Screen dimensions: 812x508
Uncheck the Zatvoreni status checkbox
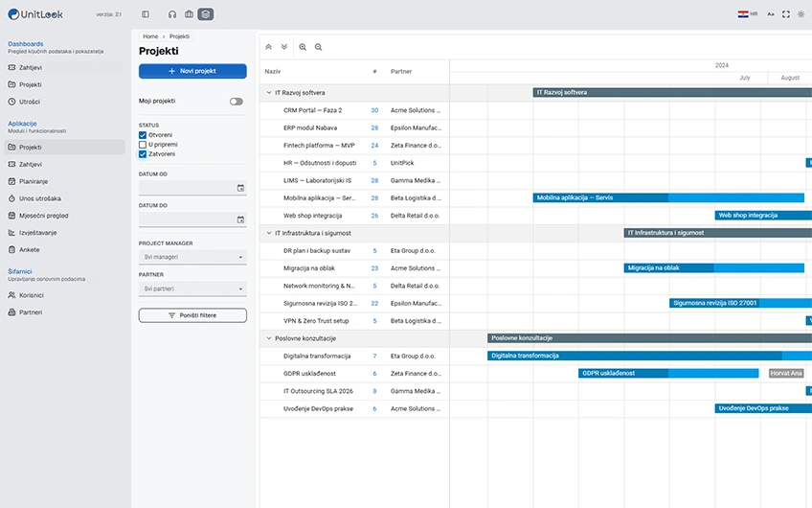point(143,154)
